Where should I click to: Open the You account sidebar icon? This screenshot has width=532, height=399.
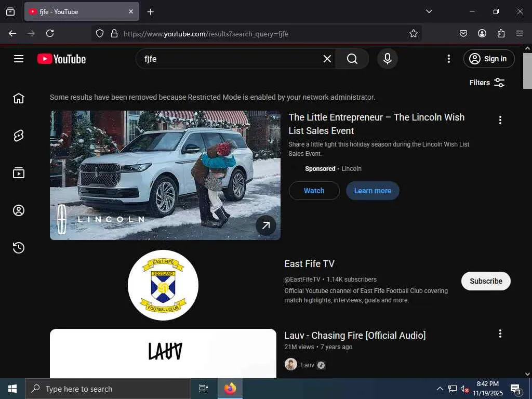(x=19, y=210)
